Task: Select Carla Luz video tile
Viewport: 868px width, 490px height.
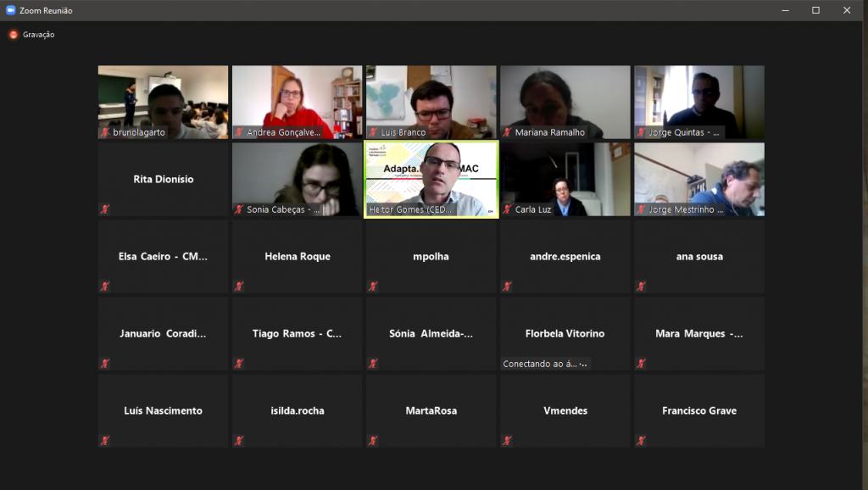Action: [565, 180]
